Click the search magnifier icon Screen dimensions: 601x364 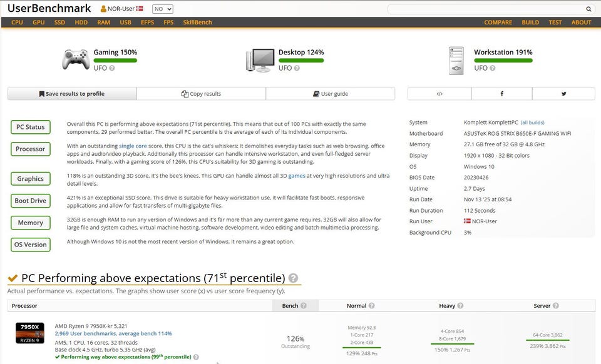click(588, 9)
